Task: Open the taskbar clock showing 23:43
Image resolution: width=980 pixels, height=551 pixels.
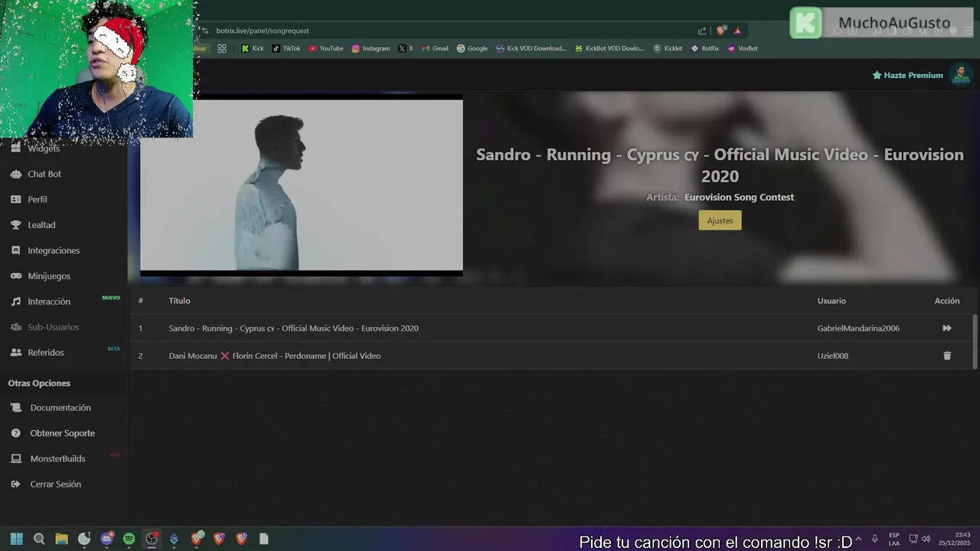Action: [x=955, y=539]
